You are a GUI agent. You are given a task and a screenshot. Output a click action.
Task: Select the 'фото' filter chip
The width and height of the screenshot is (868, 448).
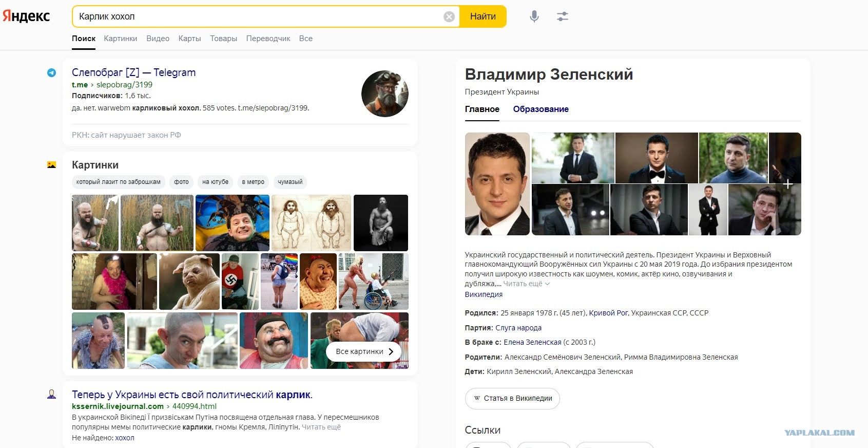pos(181,182)
